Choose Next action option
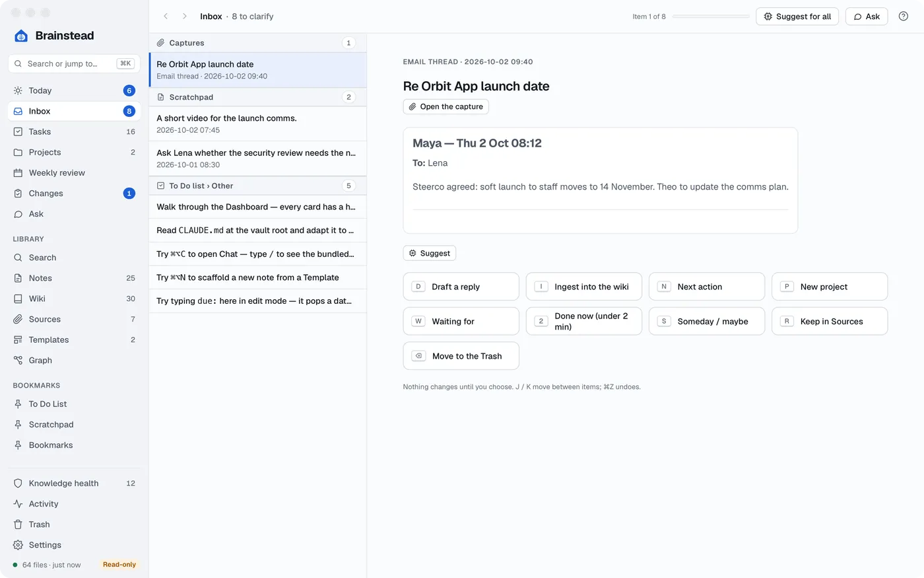924x578 pixels. point(706,287)
